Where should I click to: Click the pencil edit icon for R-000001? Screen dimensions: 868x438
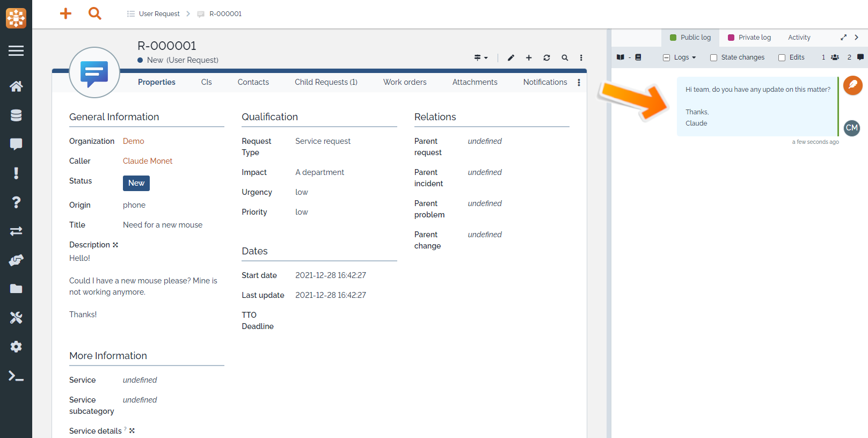click(x=511, y=58)
